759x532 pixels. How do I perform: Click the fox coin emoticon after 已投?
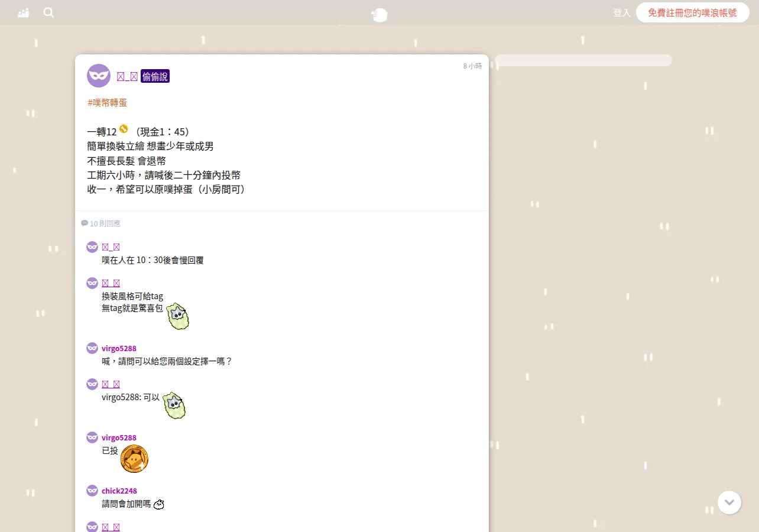coord(134,459)
